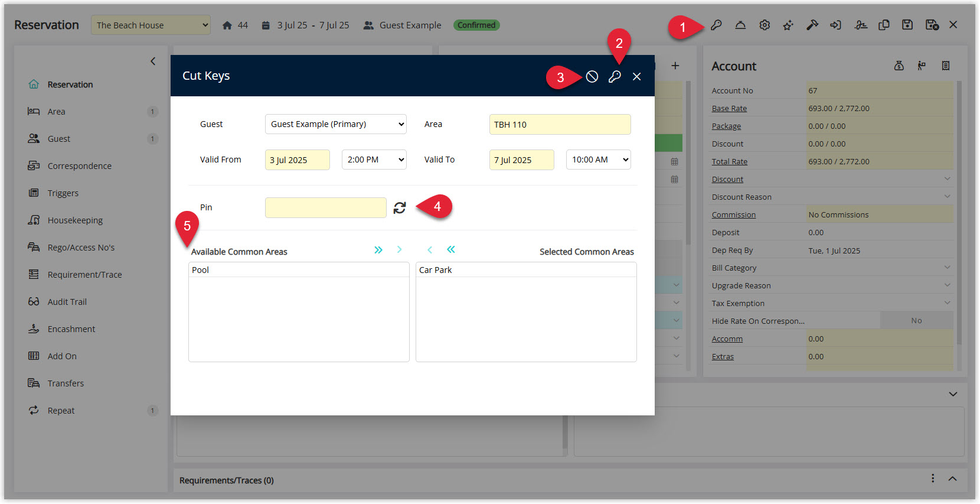Open The Beach House property dropdown
Screen dimensions: 980x504
151,25
